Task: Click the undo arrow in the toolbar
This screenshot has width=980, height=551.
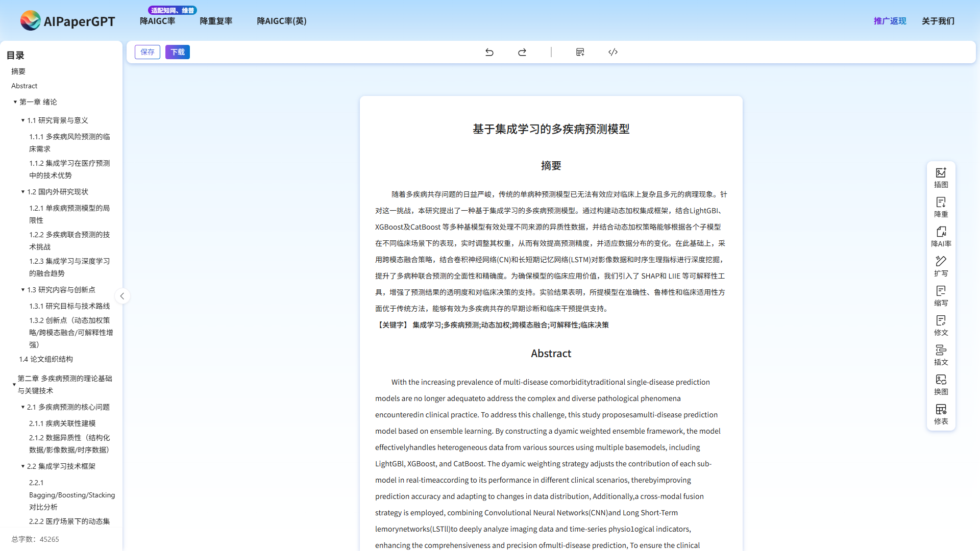Action: [x=489, y=52]
